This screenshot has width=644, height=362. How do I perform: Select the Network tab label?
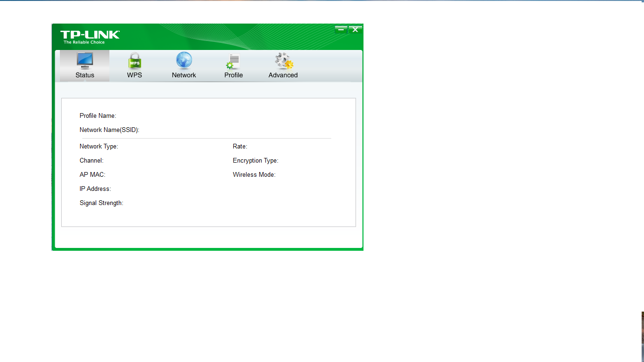tap(184, 75)
